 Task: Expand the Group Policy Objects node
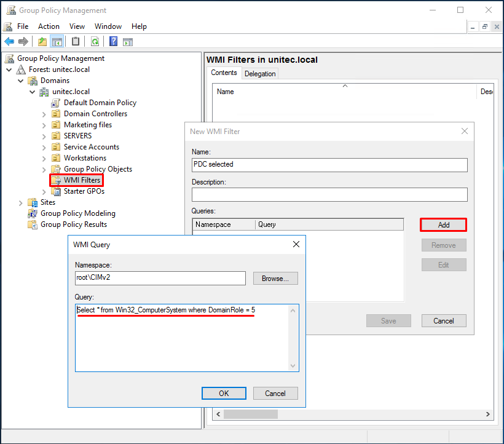(44, 169)
